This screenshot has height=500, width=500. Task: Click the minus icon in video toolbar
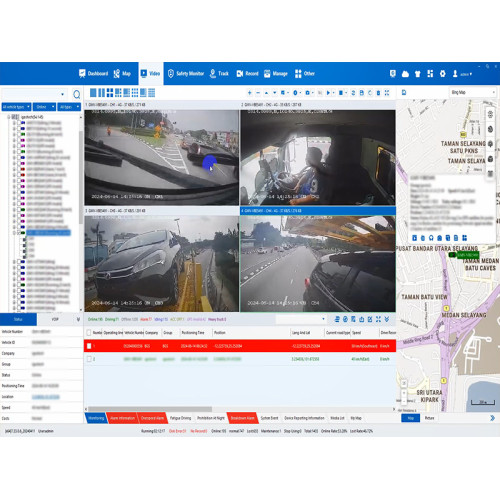click(258, 93)
